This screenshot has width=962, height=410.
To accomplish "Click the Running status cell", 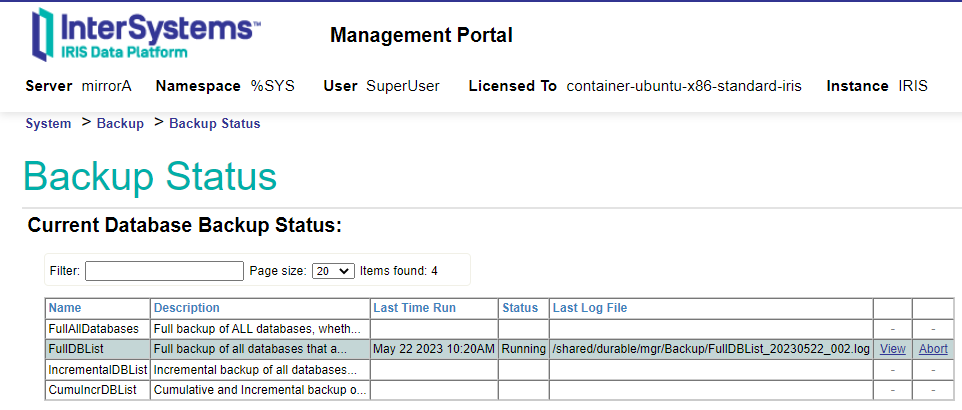I will [523, 349].
